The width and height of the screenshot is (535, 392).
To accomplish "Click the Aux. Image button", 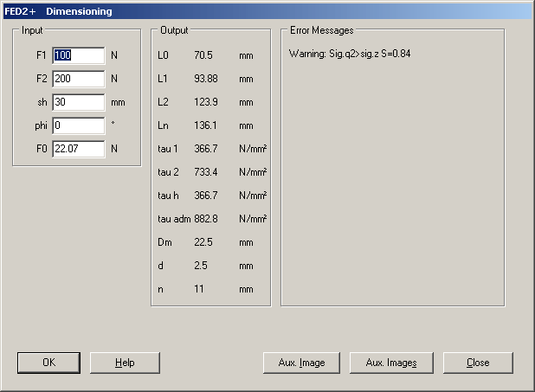I will coord(302,363).
